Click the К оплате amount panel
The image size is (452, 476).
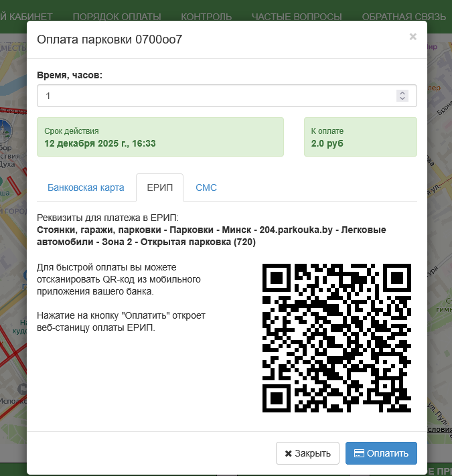tap(360, 137)
